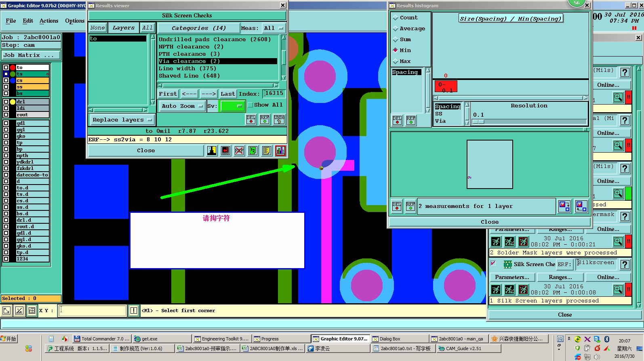
Task: Click DEL icon under Spacing list in histogram
Action: tap(397, 120)
